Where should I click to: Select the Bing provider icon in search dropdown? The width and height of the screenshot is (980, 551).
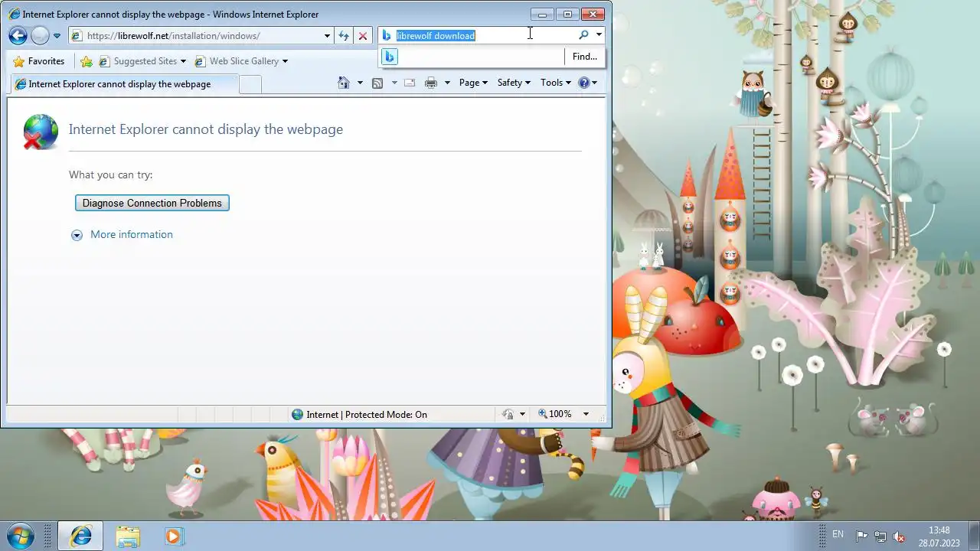tap(390, 57)
